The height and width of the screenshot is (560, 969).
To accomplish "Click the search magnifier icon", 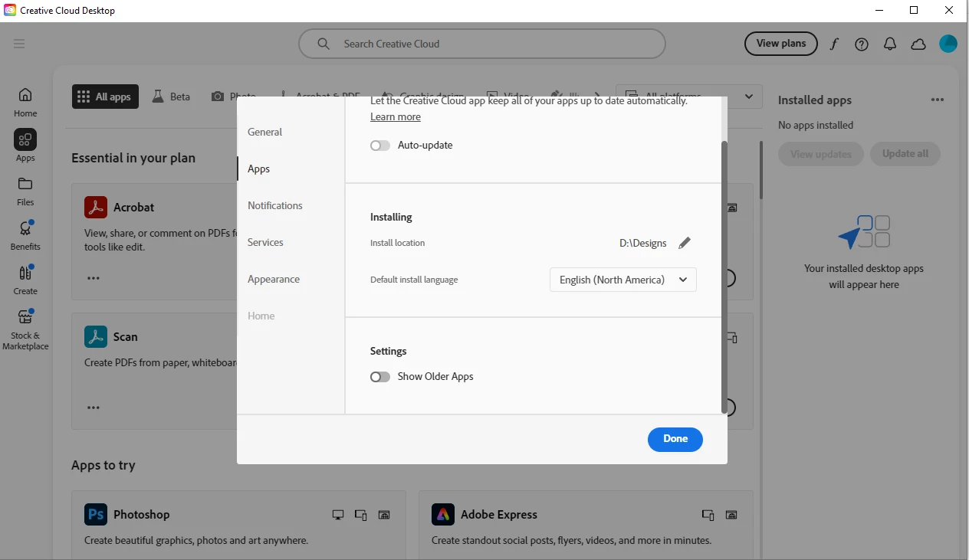I will point(324,44).
